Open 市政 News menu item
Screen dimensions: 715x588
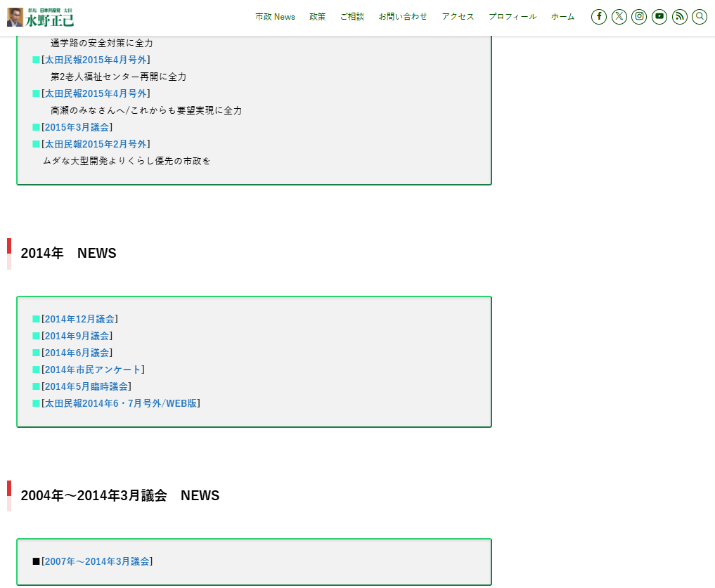pyautogui.click(x=275, y=17)
